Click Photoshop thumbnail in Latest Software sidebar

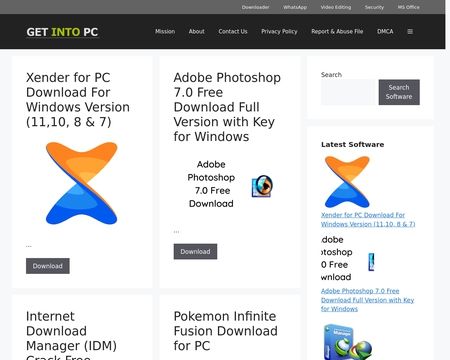[348, 258]
